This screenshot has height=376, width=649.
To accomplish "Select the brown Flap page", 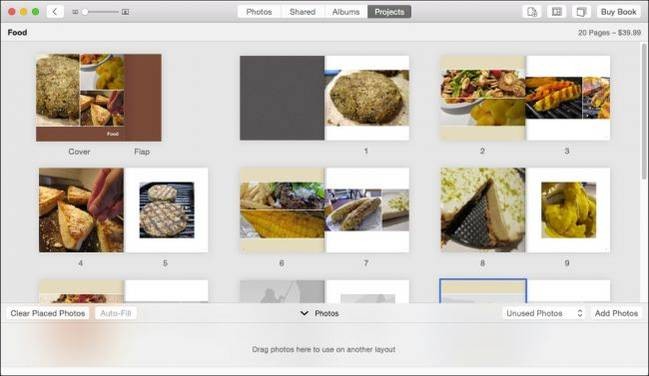I will (x=143, y=98).
